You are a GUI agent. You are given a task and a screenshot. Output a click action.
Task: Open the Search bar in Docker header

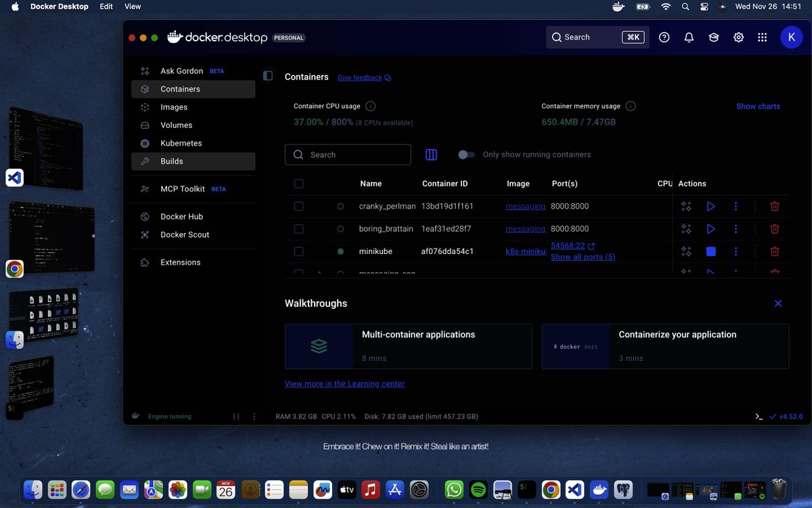point(597,37)
